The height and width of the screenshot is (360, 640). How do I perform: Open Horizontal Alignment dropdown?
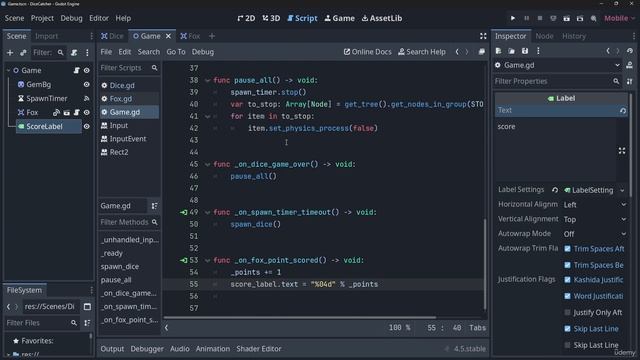(x=594, y=205)
